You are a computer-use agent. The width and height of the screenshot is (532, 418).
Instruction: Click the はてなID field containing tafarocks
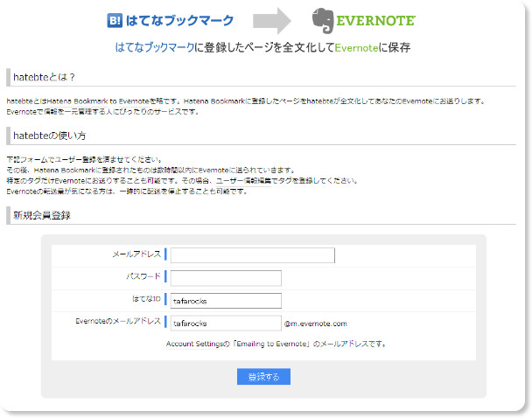226,301
